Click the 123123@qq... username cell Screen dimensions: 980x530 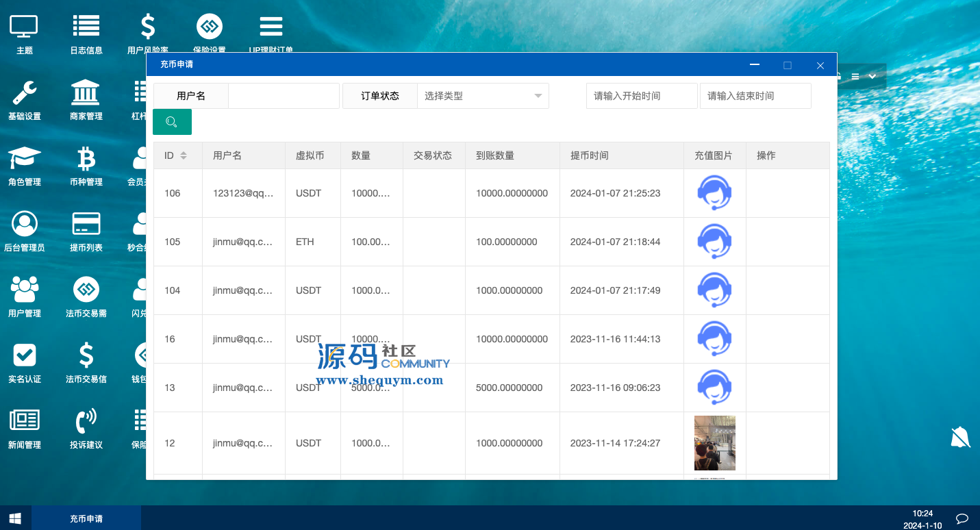243,193
